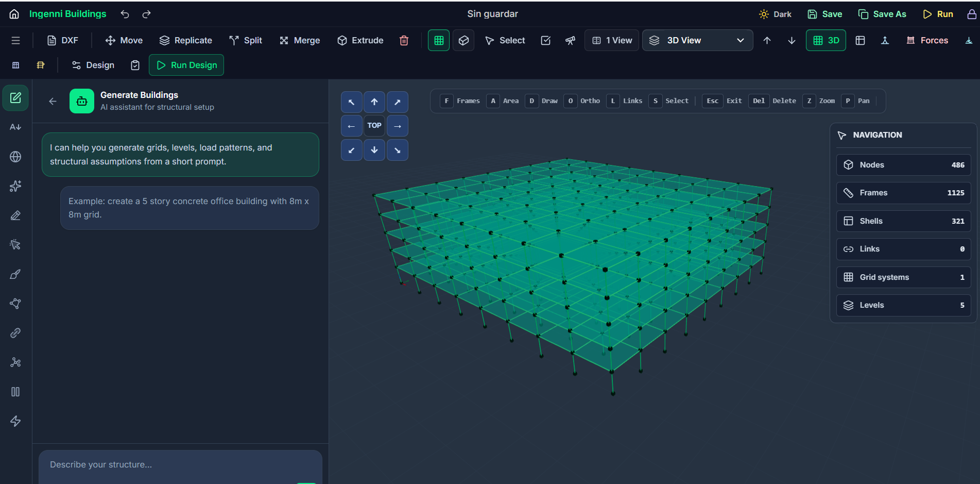Screen dimensions: 980x484
Task: Click the globe sidebar icon
Action: [15, 157]
